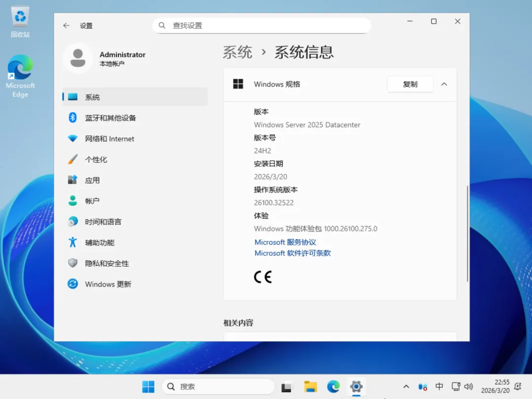Click the security alert tray icon
This screenshot has height=399, width=532.
pyautogui.click(x=423, y=387)
